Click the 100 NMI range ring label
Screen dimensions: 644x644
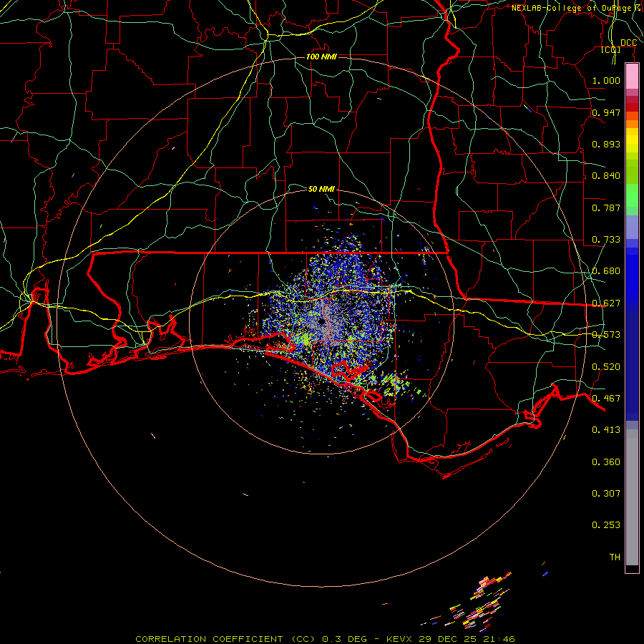[321, 57]
